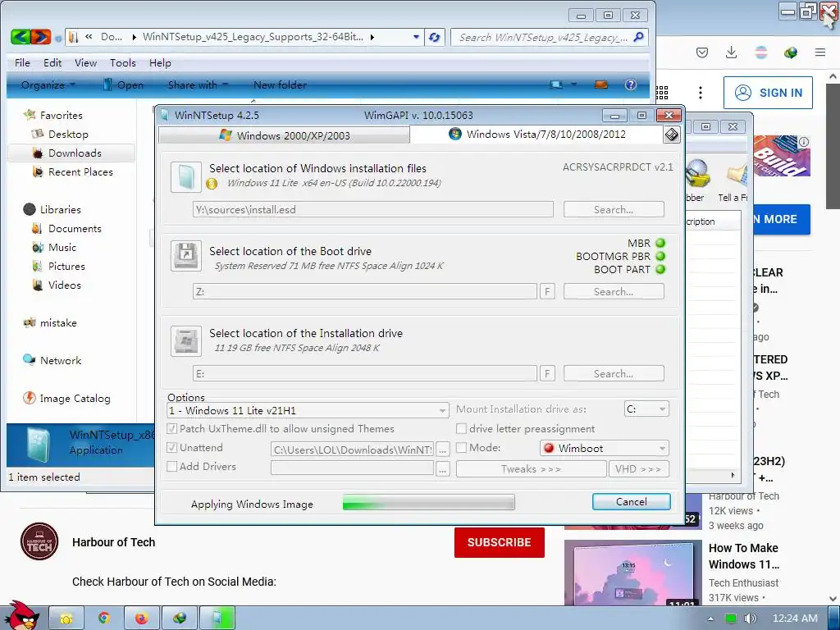Click the Applying Windows Image progress bar

pyautogui.click(x=428, y=503)
